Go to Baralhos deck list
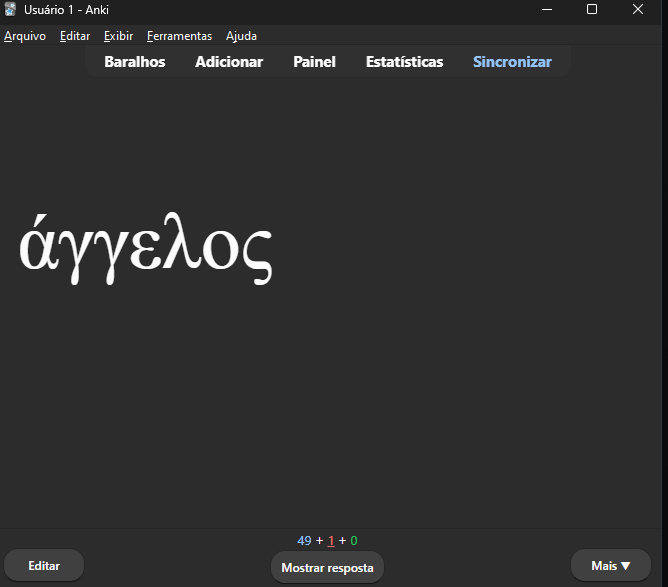Screen dimensions: 668x587 tap(135, 62)
